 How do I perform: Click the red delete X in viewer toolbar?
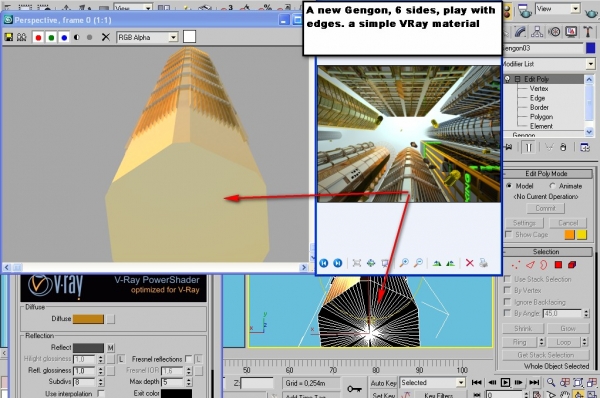point(470,263)
